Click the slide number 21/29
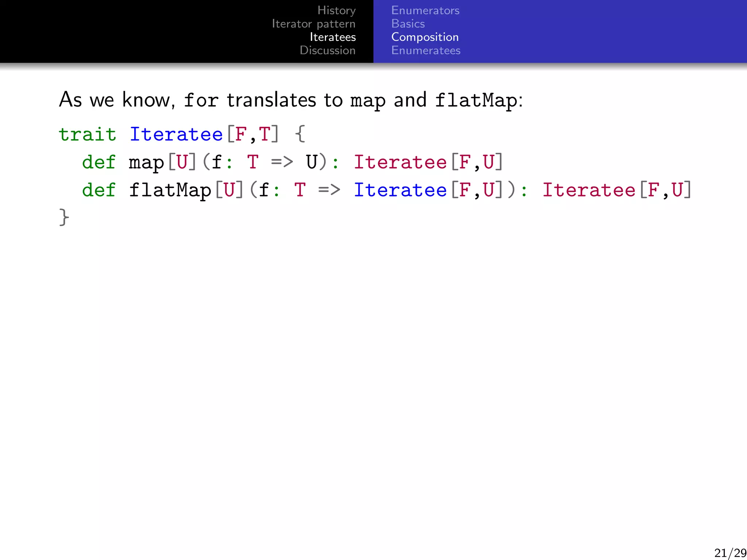Screen dimensions: 747x560 (730, 553)
